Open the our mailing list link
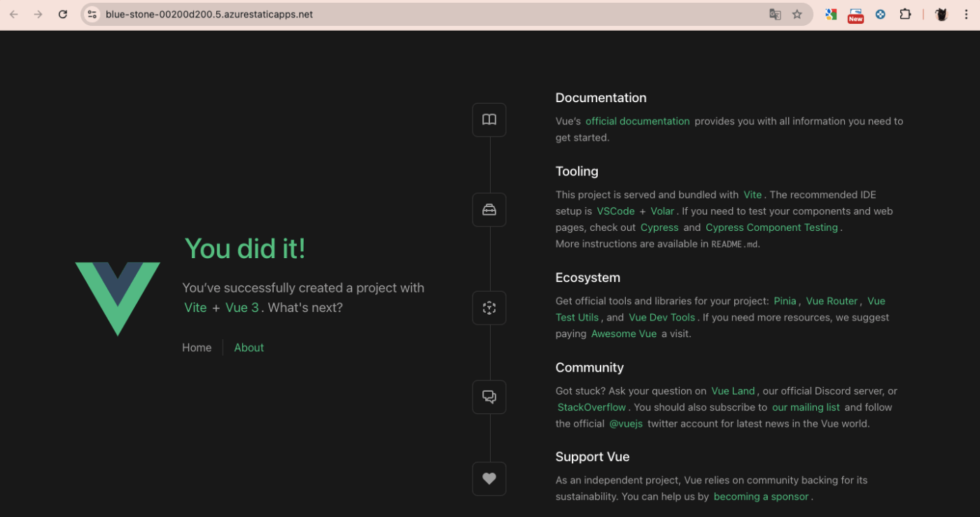 coord(806,407)
